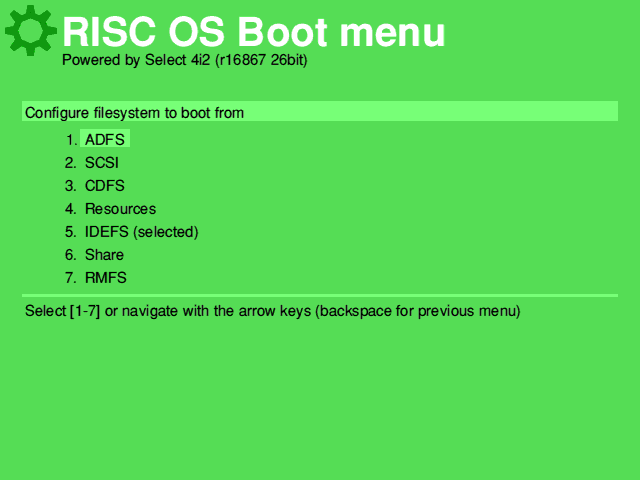
Task: Select IDEFS (selected) entry
Action: 141,231
